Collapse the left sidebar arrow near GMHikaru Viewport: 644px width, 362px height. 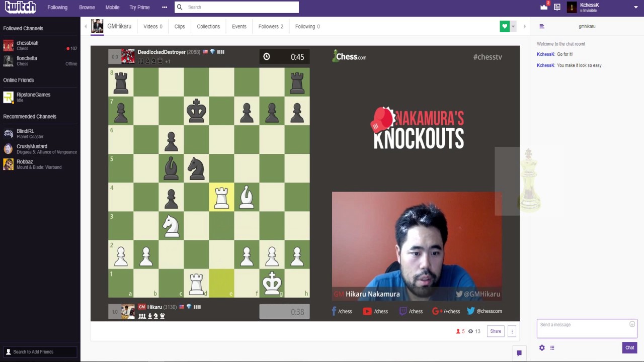coord(86,27)
